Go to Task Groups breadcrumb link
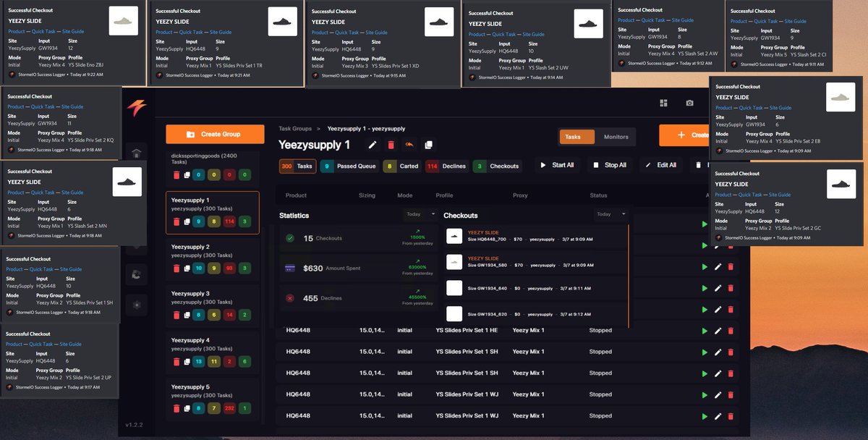This screenshot has height=440, width=868. click(295, 128)
